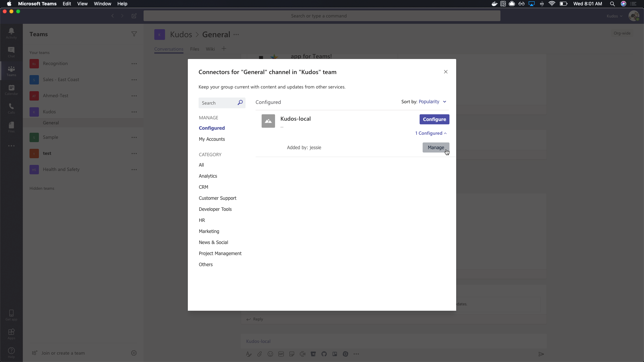This screenshot has height=362, width=644.
Task: Click the Search or type a command box
Action: (322, 16)
